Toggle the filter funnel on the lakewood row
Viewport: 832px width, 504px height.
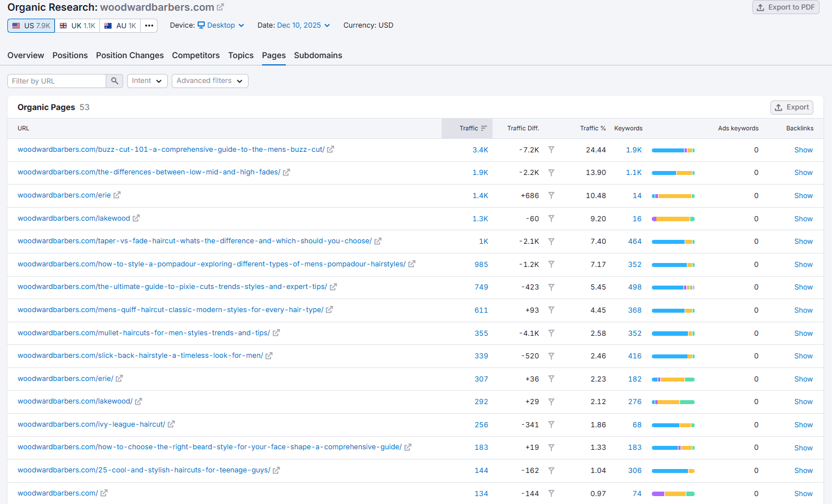click(551, 218)
